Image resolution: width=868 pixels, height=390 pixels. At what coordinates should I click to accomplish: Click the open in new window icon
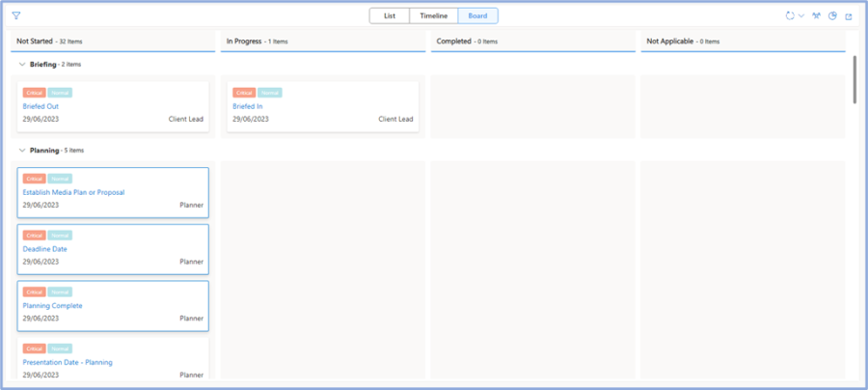coord(849,16)
